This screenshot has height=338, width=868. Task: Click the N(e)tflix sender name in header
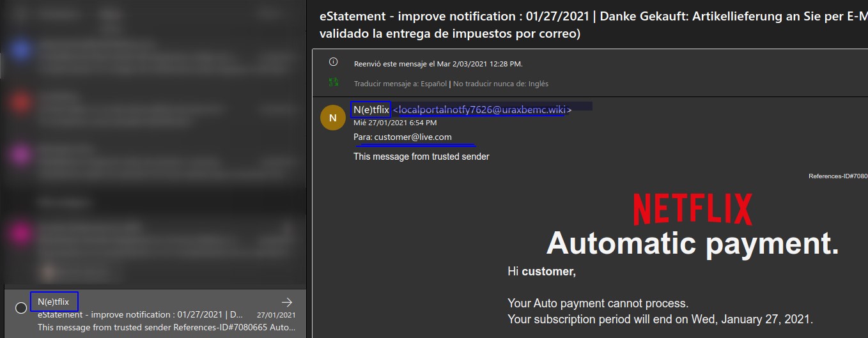(x=371, y=110)
